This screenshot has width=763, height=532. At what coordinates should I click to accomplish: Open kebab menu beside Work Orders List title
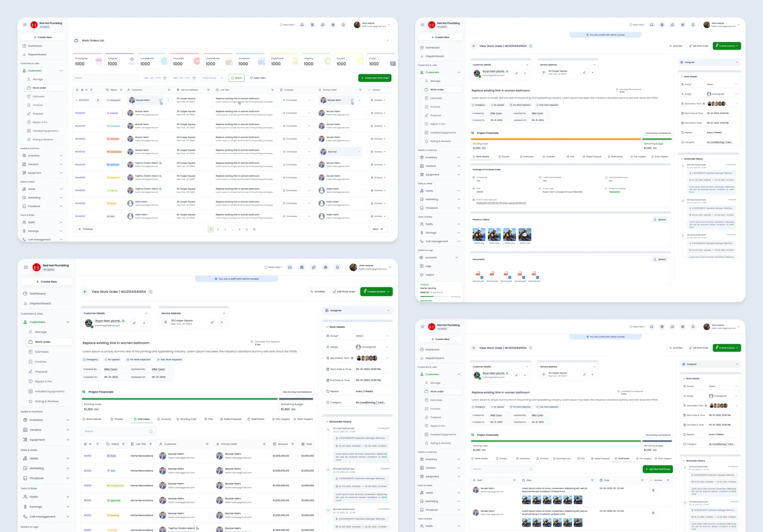387,40
